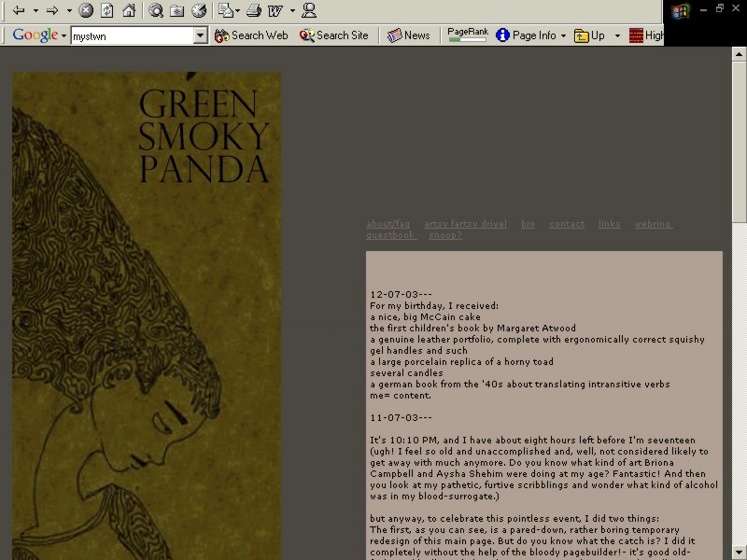The height and width of the screenshot is (560, 747).
Task: Click the Green Smoky Panda title artwork
Action: click(204, 136)
